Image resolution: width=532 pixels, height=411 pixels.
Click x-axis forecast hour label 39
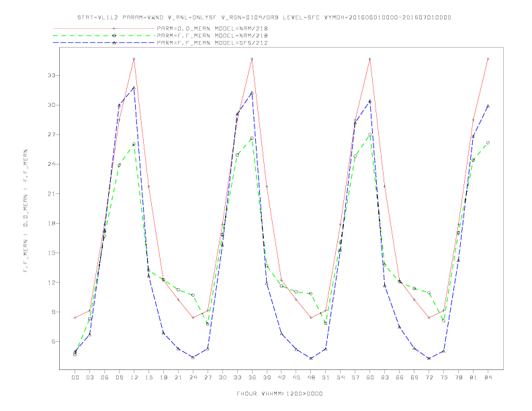(x=267, y=377)
